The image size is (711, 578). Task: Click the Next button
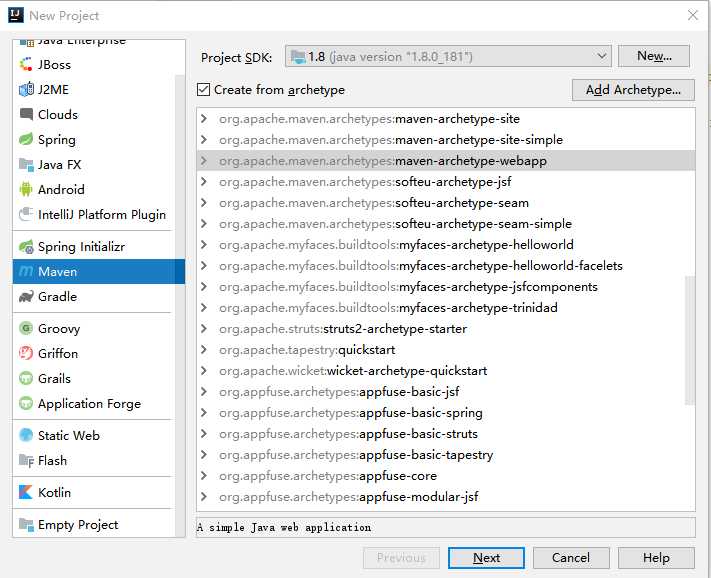(486, 558)
